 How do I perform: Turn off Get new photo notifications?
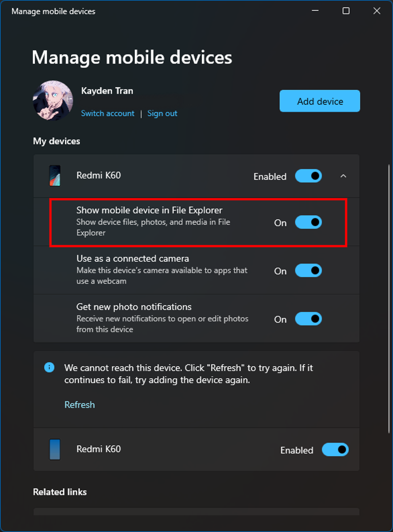tap(309, 319)
